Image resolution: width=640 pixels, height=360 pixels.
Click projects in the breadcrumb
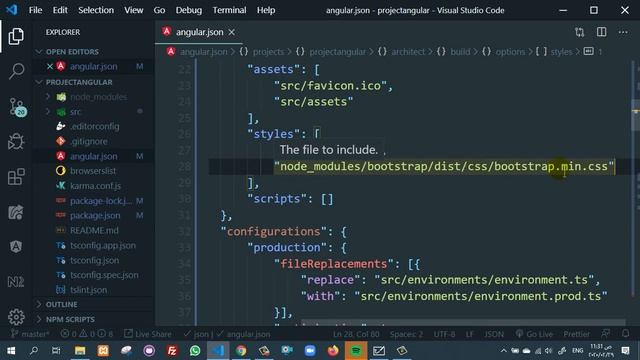pyautogui.click(x=268, y=52)
